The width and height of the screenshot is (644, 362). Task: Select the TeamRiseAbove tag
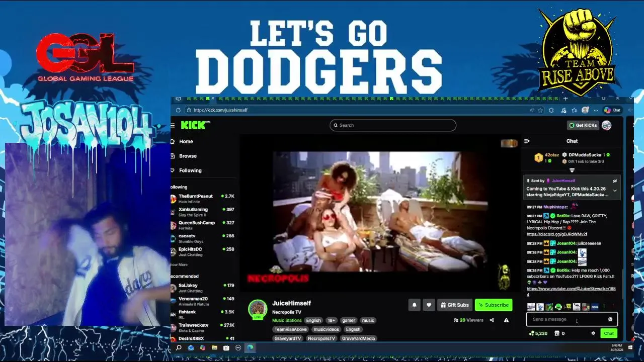[290, 329]
